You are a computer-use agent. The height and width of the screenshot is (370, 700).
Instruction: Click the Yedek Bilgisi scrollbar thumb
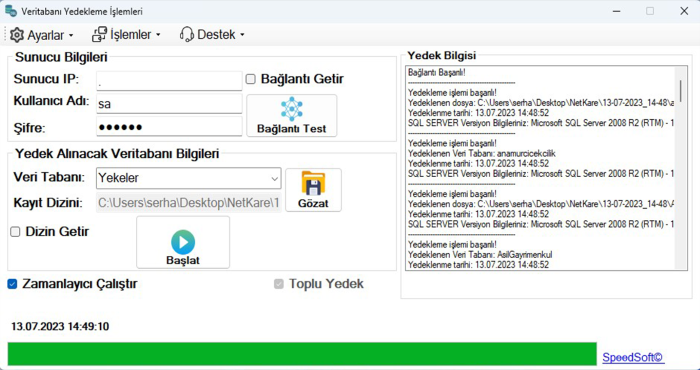coord(681,91)
